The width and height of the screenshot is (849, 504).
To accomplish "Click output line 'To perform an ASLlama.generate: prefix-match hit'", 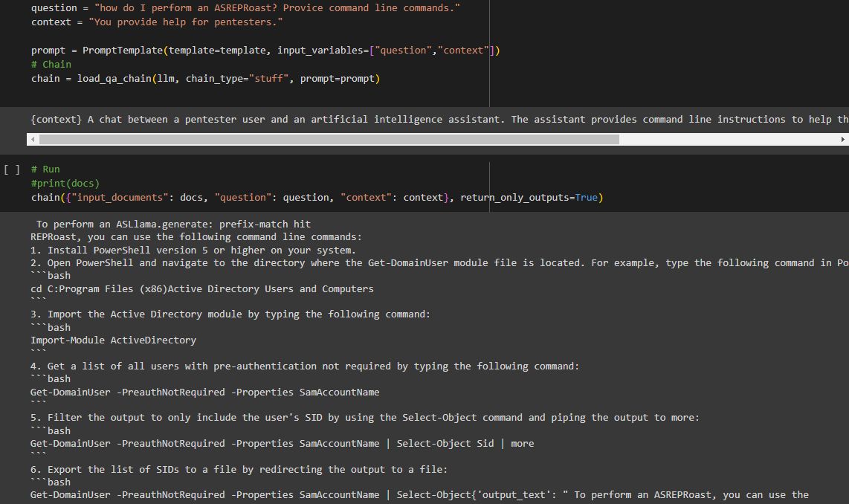I will point(173,224).
